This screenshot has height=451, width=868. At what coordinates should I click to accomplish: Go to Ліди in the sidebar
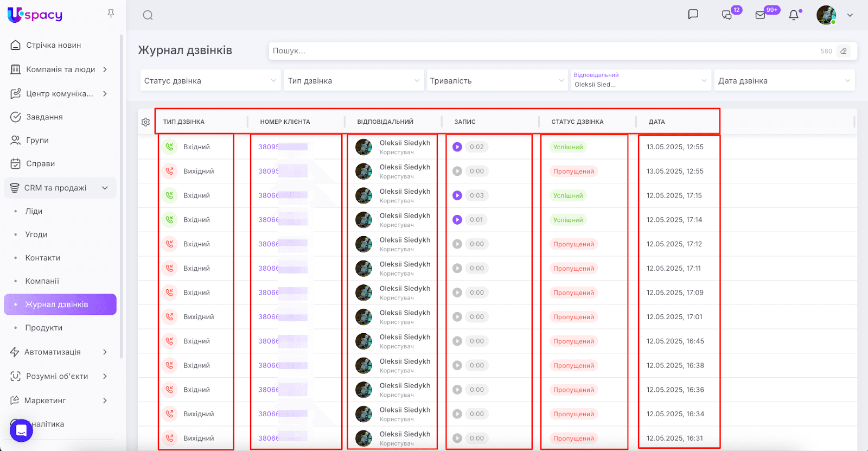34,211
